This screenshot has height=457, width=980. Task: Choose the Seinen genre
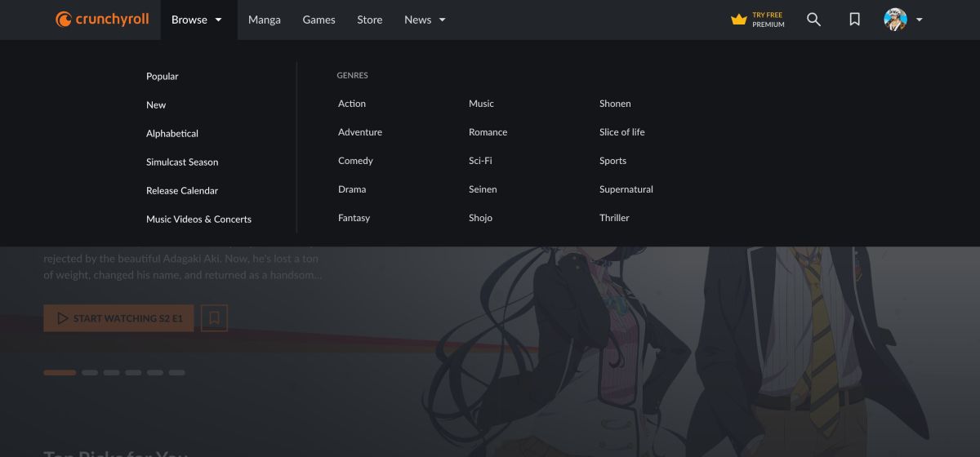(x=483, y=189)
